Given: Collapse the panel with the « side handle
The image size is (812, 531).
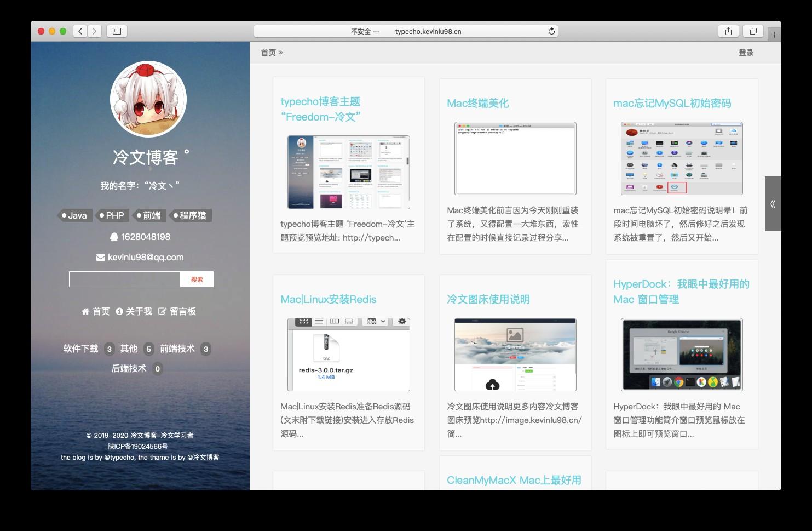Looking at the screenshot, I should 773,204.
